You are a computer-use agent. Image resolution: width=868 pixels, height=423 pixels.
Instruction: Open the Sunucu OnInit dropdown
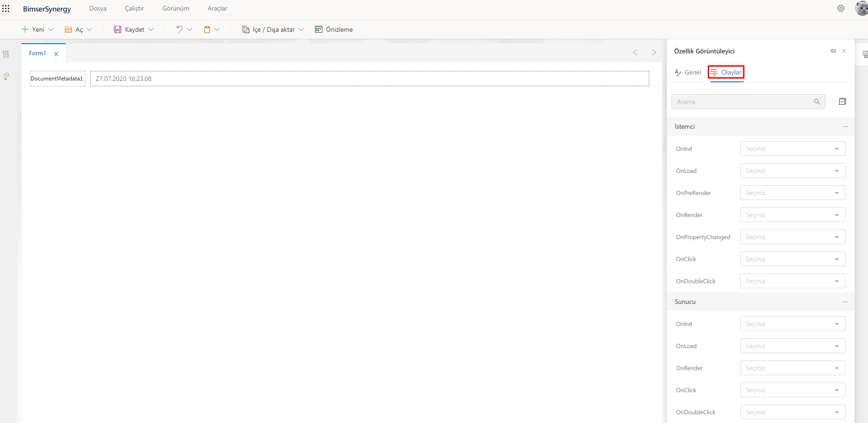point(793,324)
